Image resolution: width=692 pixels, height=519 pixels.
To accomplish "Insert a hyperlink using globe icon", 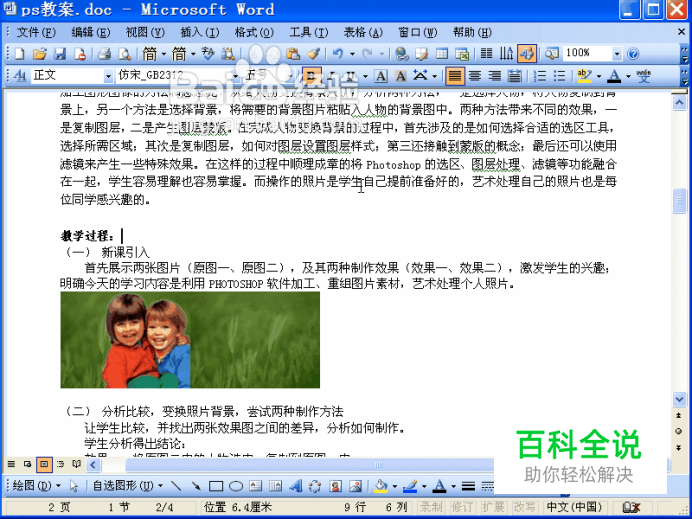I will (x=401, y=54).
